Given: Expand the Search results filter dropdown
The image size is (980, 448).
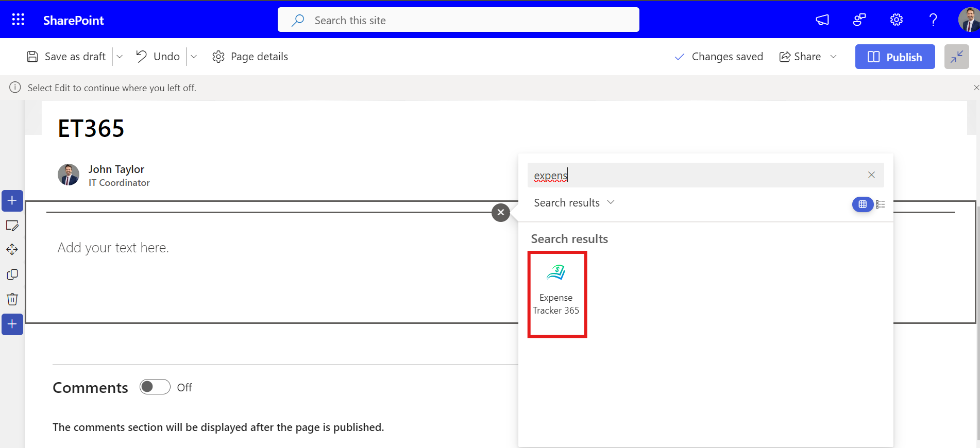Looking at the screenshot, I should click(x=574, y=203).
